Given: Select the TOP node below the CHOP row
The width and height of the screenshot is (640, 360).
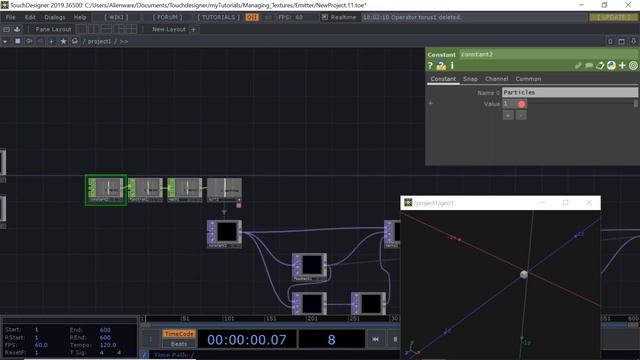Looking at the screenshot, I should tap(224, 234).
